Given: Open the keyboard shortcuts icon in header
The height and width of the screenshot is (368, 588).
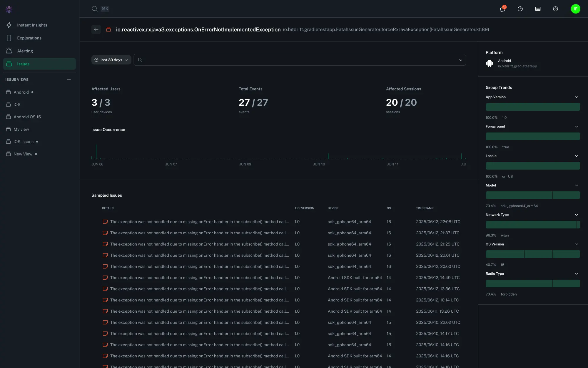Looking at the screenshot, I should [538, 9].
